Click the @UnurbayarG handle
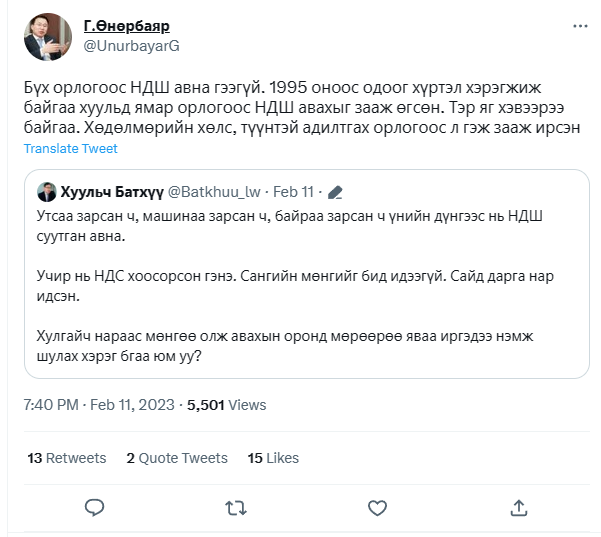Screen dimensions: 601x537 [131, 46]
